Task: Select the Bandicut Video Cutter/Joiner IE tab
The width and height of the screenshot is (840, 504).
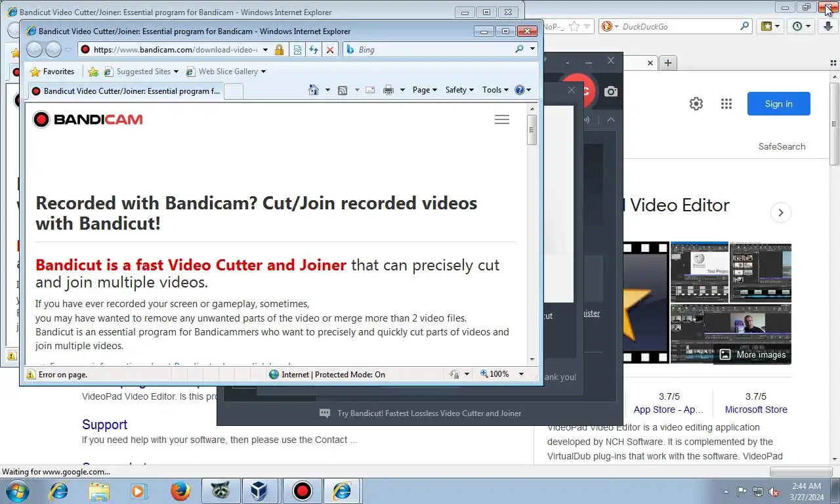Action: [x=126, y=91]
